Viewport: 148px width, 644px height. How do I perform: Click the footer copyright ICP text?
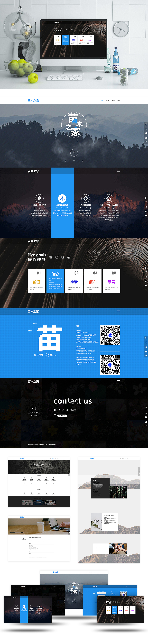(42, 444)
